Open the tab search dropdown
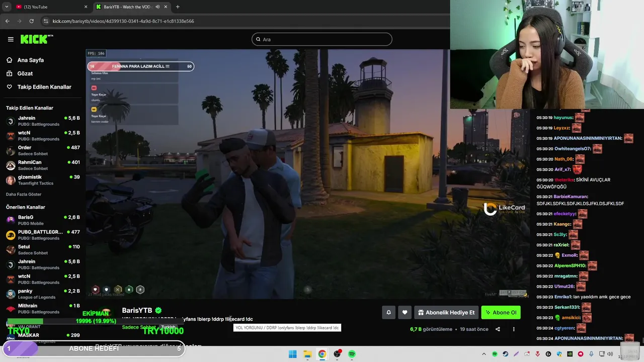644x362 pixels. tap(7, 7)
